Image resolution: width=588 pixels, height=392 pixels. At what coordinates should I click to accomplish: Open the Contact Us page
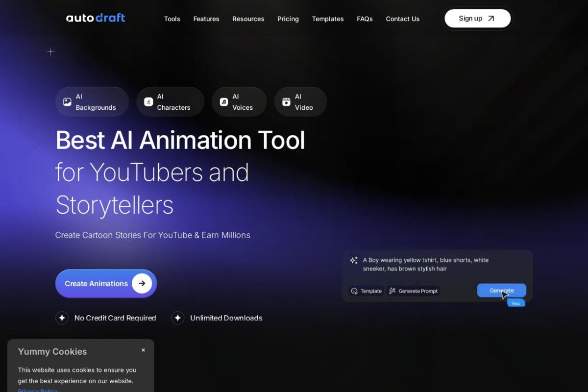(x=402, y=19)
